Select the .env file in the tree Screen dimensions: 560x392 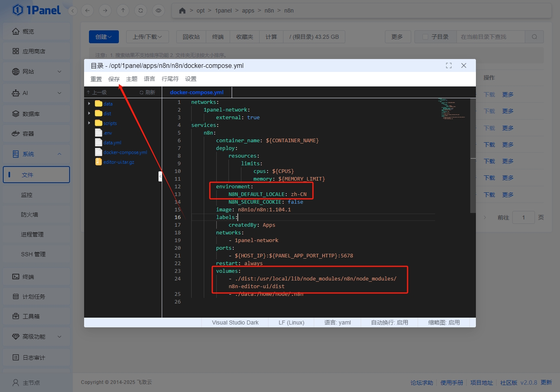point(108,133)
